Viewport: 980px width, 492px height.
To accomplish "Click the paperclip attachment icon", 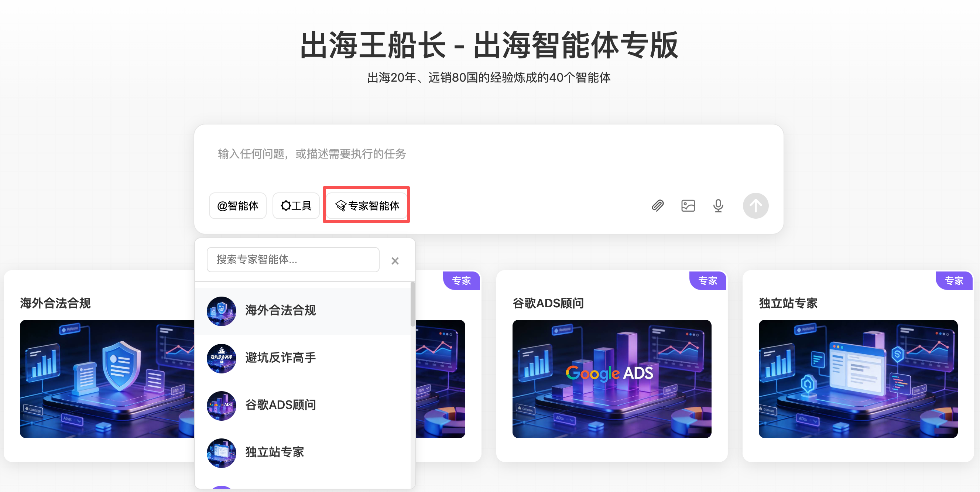I will pyautogui.click(x=657, y=206).
